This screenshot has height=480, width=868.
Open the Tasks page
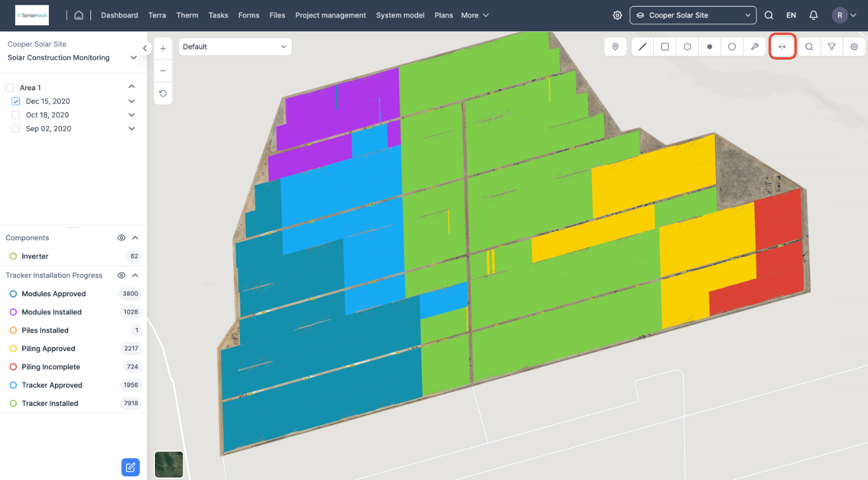(x=218, y=15)
